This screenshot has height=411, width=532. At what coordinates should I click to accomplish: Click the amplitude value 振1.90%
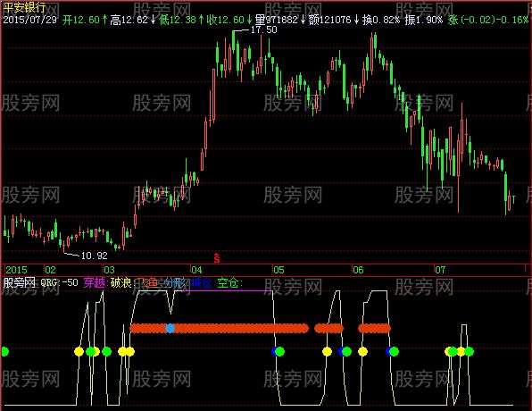[x=424, y=20]
